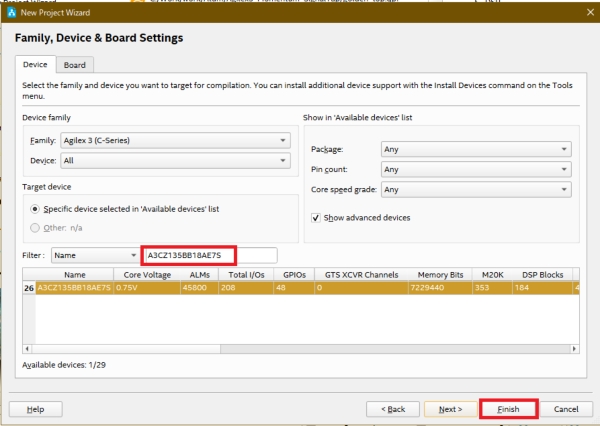The width and height of the screenshot is (600, 426).
Task: Select the Device tab
Action: click(x=35, y=65)
